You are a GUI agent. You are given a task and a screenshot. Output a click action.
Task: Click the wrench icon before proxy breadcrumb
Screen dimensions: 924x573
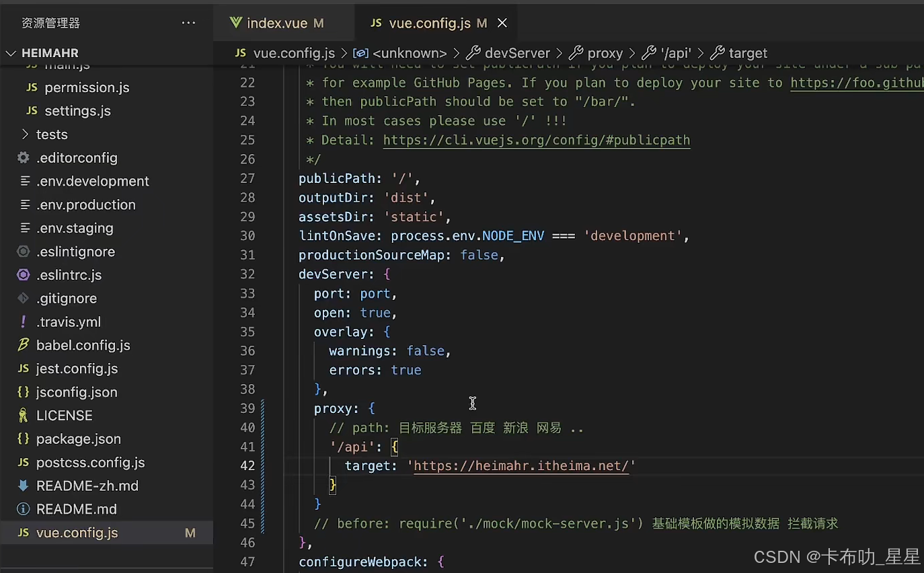(x=576, y=53)
